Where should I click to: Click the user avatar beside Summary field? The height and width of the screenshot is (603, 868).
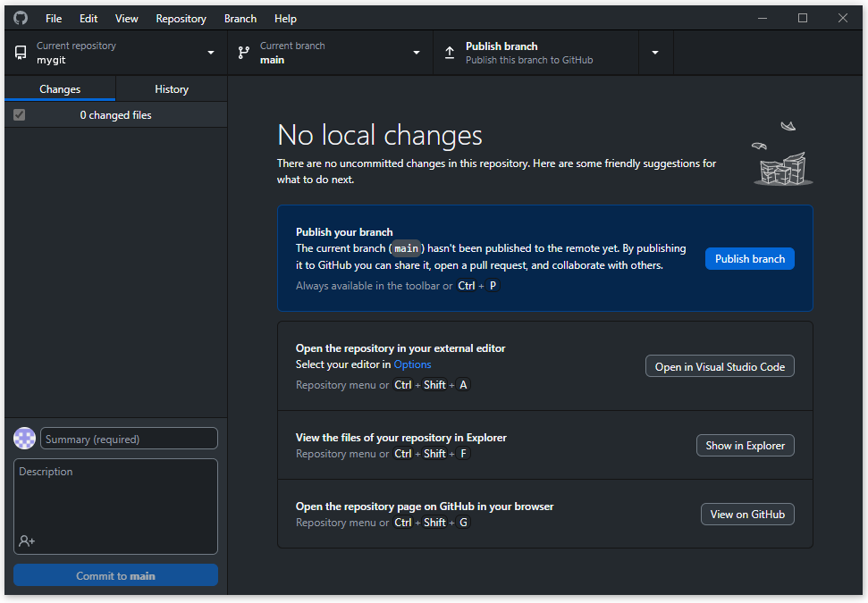(x=25, y=439)
